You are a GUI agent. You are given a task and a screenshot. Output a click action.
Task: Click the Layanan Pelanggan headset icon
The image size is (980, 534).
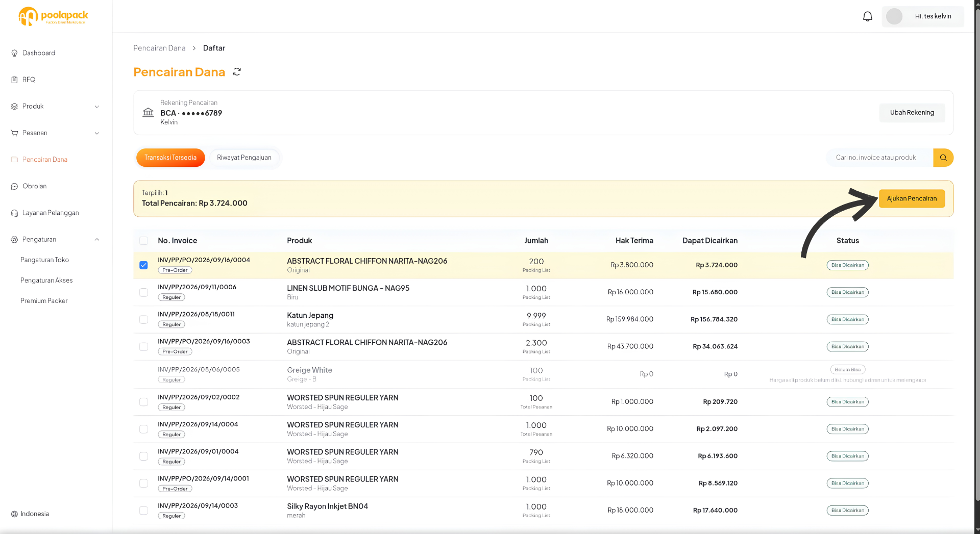[14, 213]
